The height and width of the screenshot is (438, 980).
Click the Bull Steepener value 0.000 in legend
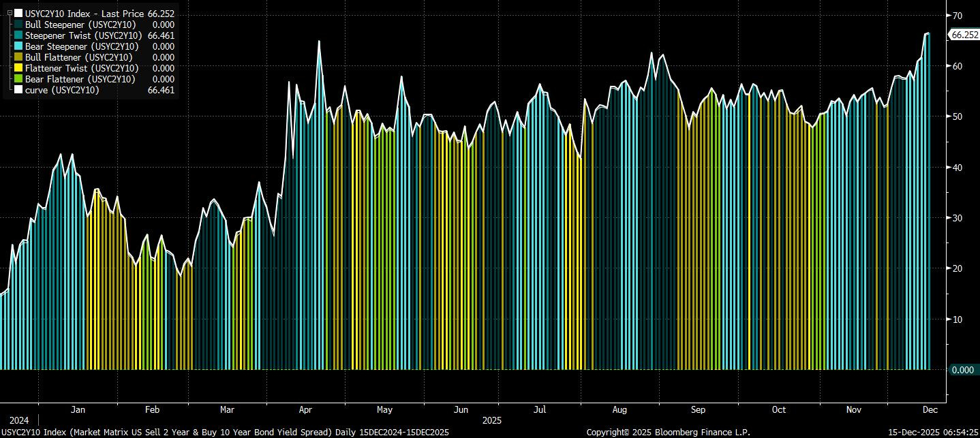point(163,25)
